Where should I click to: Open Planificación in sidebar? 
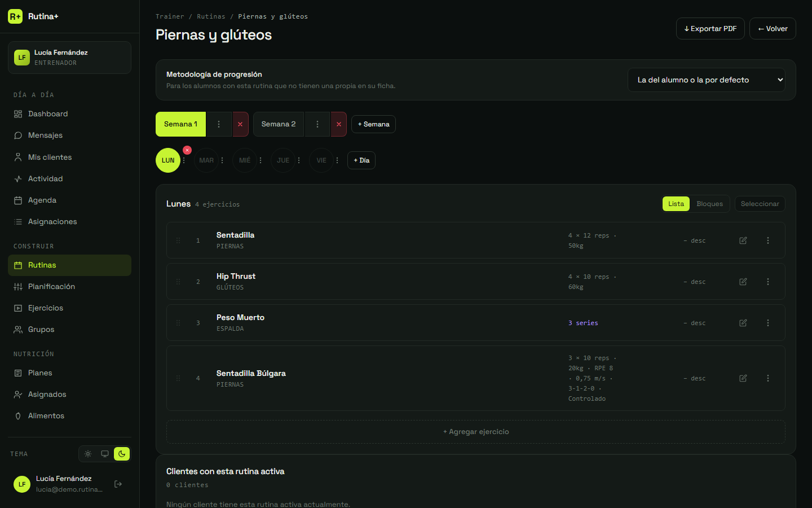pyautogui.click(x=69, y=287)
